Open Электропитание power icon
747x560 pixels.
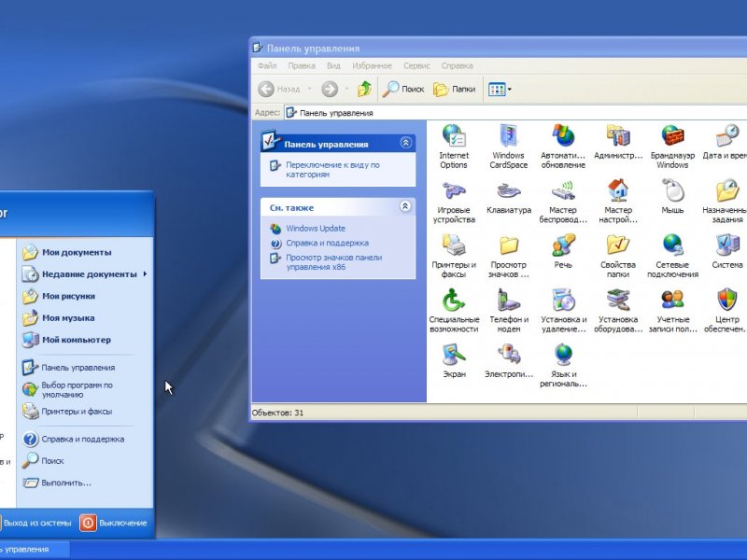(x=508, y=360)
